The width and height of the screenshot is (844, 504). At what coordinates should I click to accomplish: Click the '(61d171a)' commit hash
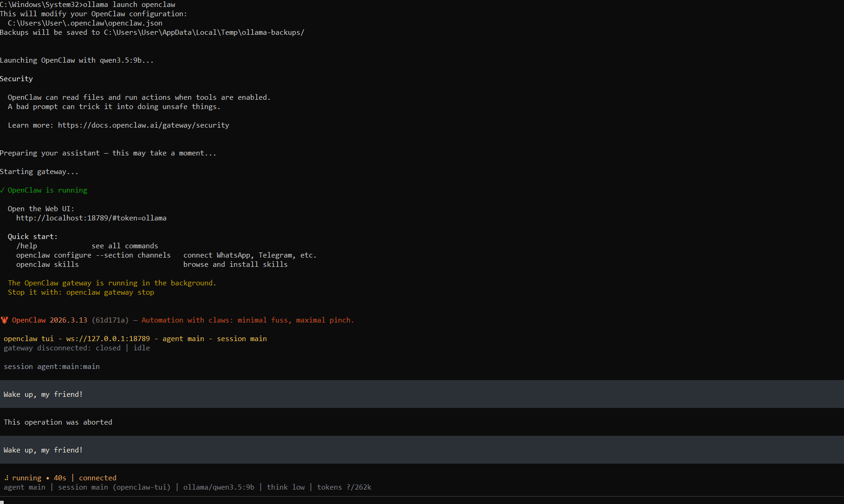coord(110,320)
